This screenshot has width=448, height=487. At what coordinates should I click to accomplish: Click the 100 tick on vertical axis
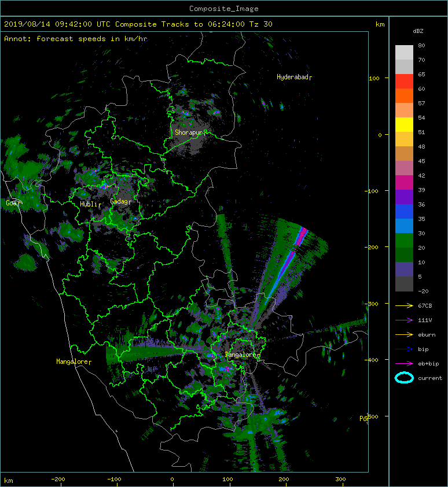click(374, 78)
